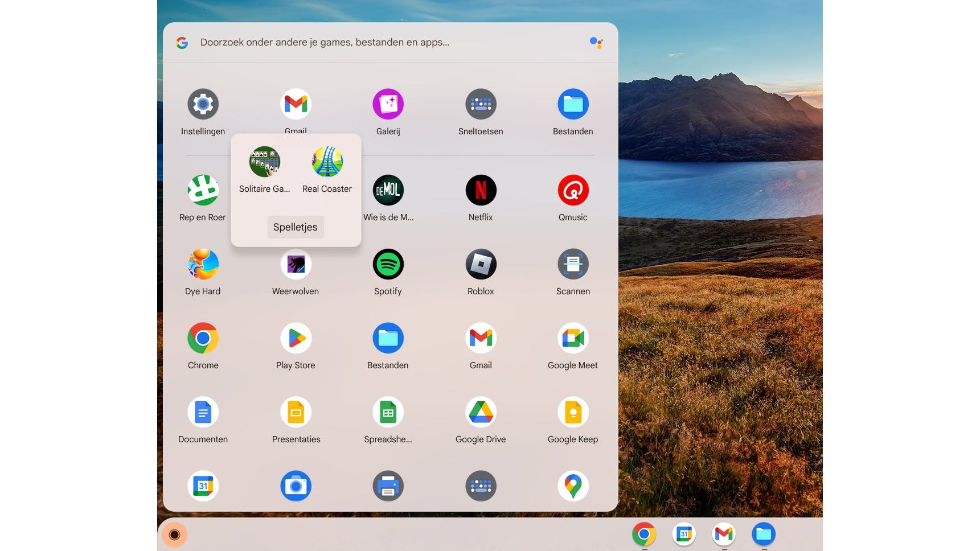The height and width of the screenshot is (551, 980).
Task: Click the Google logo in search bar
Action: 182,43
